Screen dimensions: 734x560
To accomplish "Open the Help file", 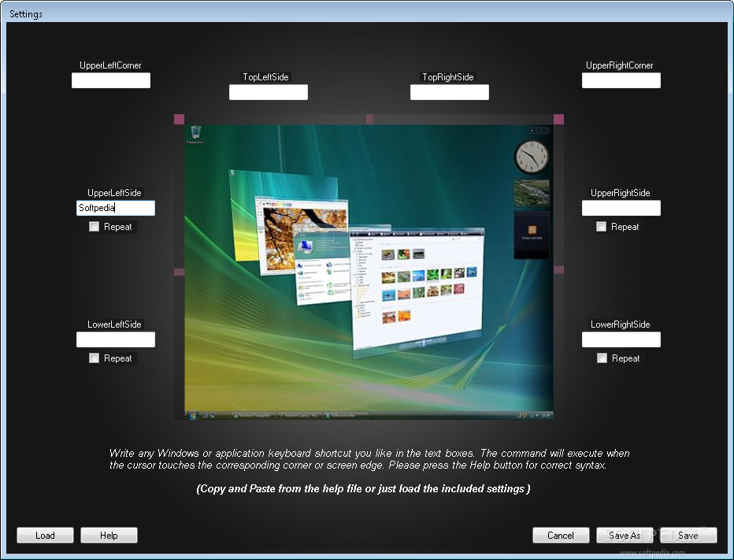I will click(x=109, y=535).
